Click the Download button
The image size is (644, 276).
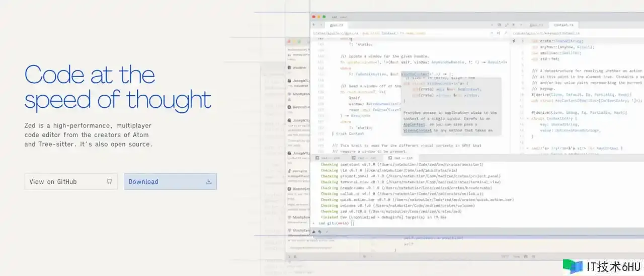170,181
